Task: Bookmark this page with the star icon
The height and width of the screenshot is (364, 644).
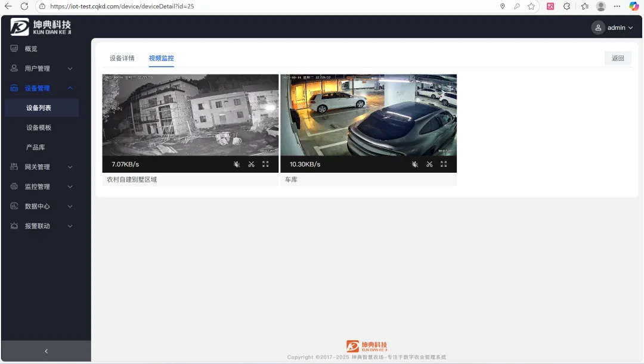Action: pos(531,6)
